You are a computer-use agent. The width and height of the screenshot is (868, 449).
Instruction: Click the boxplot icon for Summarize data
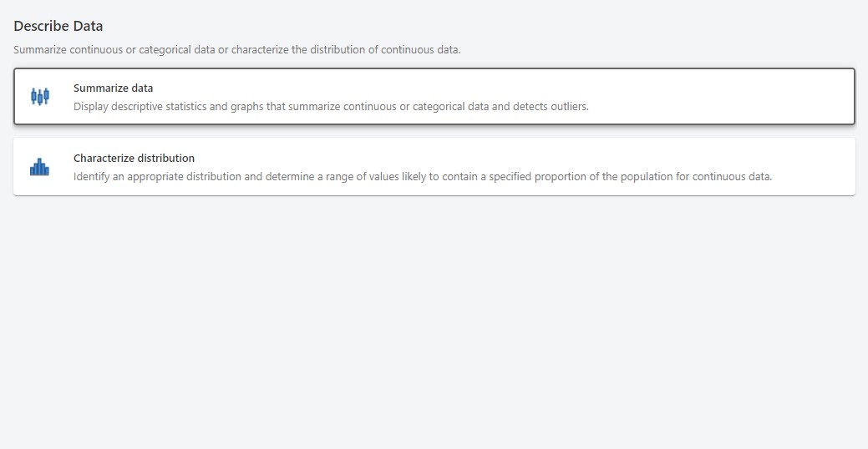39,96
